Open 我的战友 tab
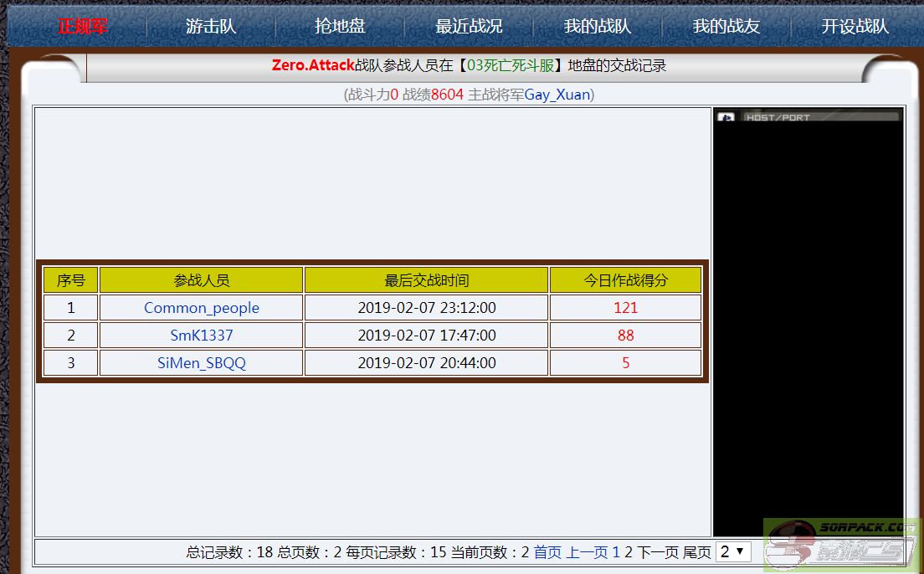 726,27
